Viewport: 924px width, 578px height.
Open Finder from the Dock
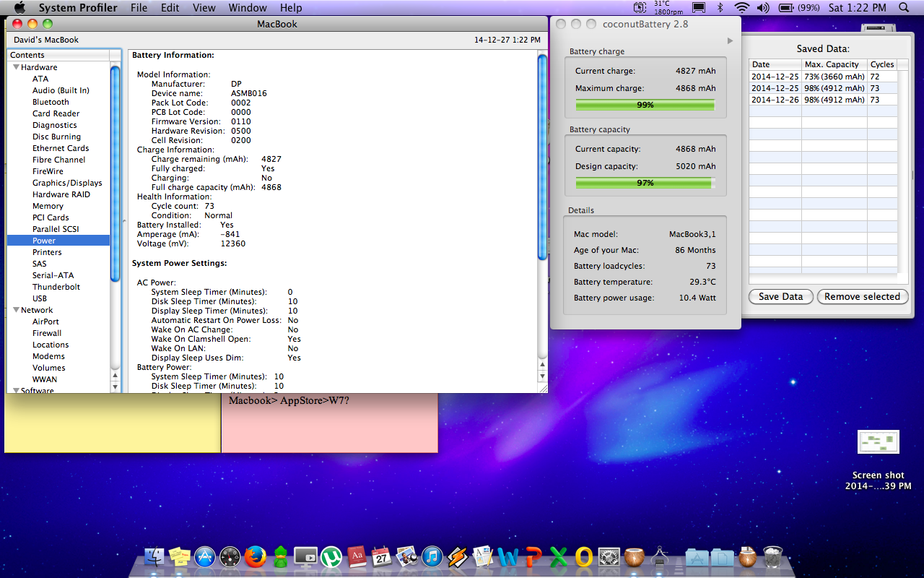click(154, 556)
